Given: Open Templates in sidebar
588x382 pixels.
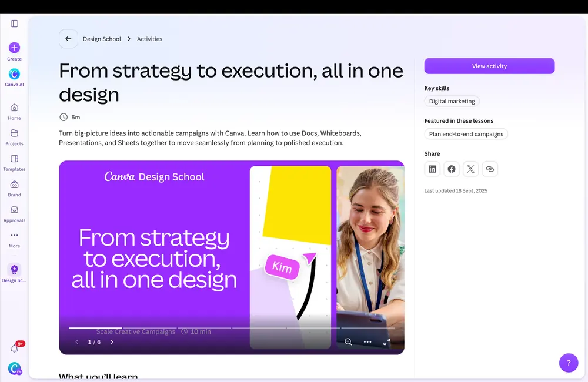Looking at the screenshot, I should (x=14, y=163).
